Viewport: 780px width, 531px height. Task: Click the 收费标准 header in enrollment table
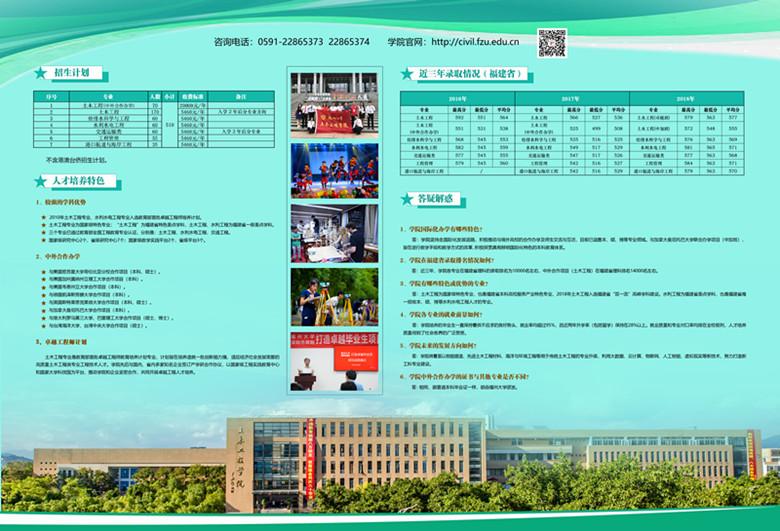coord(191,96)
